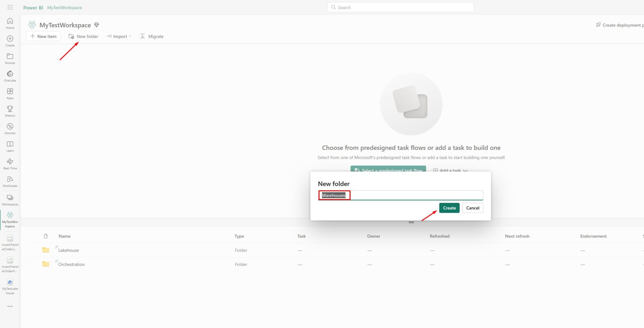The width and height of the screenshot is (644, 328).
Task: Open the InventTransferOrderH... sidebar item
Action: click(10, 265)
